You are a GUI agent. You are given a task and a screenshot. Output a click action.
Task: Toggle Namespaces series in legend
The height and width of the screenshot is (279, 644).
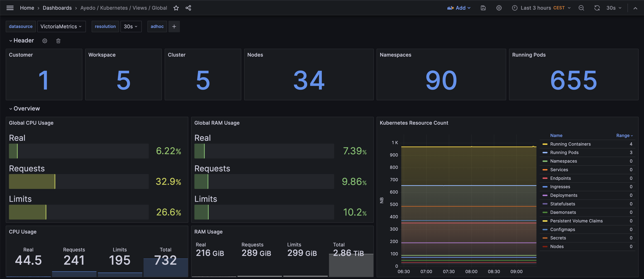(563, 161)
